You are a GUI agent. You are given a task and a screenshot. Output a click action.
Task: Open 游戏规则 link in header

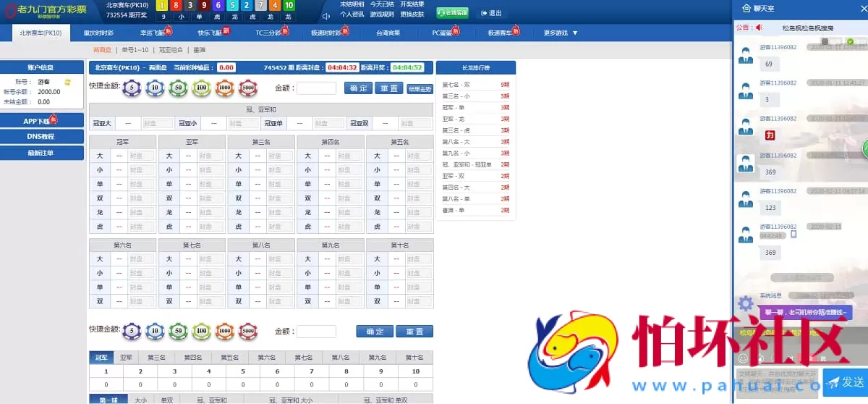[x=382, y=14]
